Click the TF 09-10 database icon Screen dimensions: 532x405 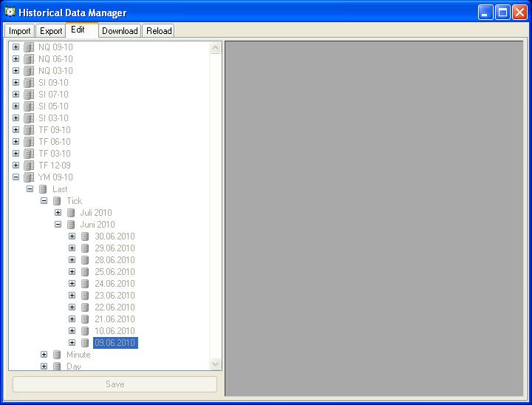pos(29,129)
